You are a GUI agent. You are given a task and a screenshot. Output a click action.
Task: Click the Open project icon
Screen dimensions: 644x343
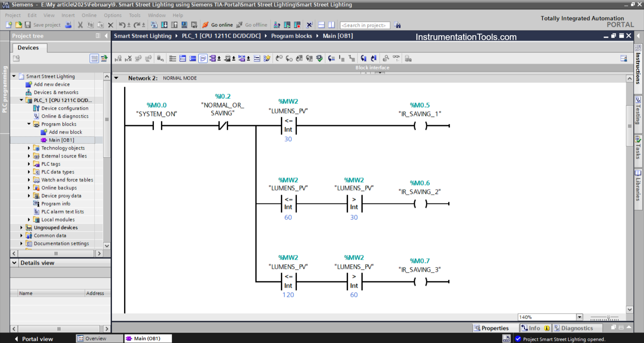click(18, 25)
